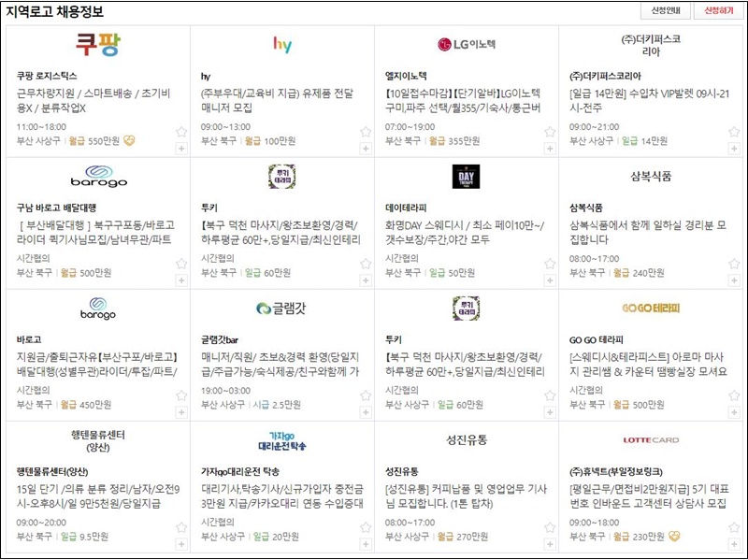Viewport: 748px width, 560px height.
Task: Click star icon on 가자go대리운전 탁송 card
Action: point(366,527)
